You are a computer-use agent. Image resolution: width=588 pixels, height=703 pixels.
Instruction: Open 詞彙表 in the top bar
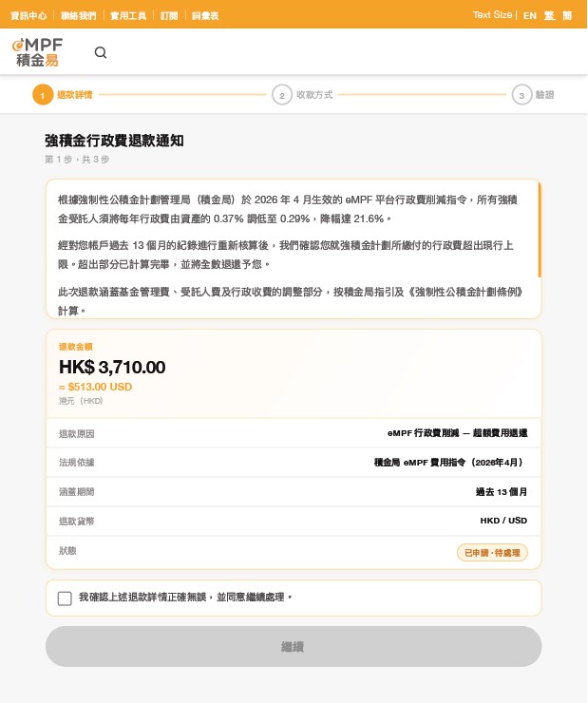pos(205,16)
